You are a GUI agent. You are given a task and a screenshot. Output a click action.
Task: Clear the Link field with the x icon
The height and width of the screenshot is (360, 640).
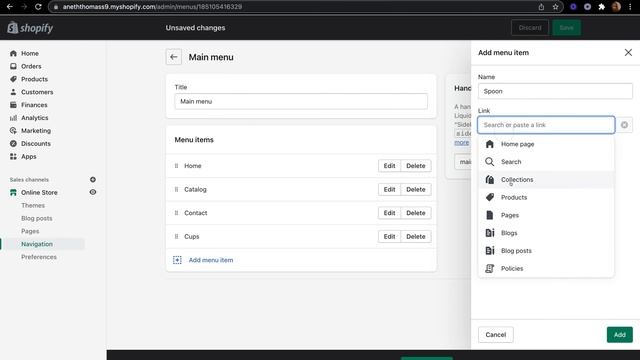pyautogui.click(x=624, y=125)
